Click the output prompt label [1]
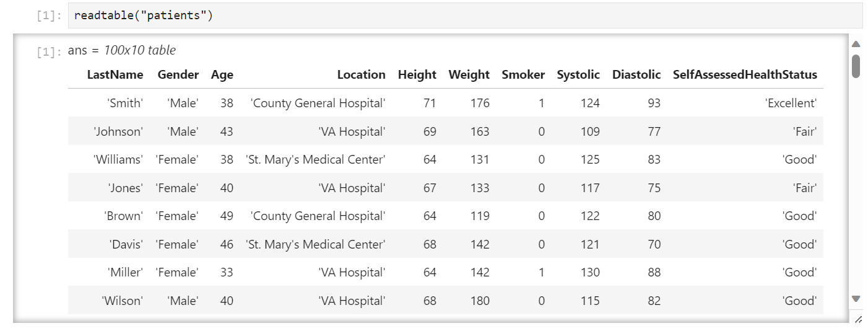868x331 pixels. click(x=49, y=51)
